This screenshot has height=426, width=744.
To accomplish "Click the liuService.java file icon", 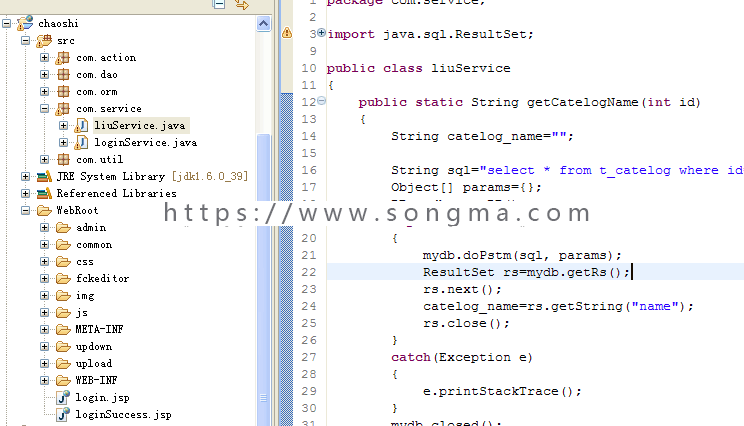I will 82,126.
